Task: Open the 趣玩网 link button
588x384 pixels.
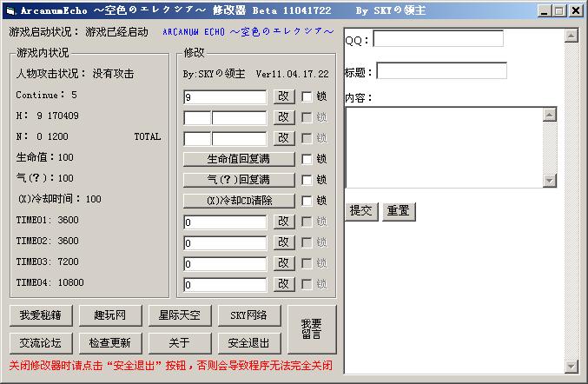Action: [109, 314]
